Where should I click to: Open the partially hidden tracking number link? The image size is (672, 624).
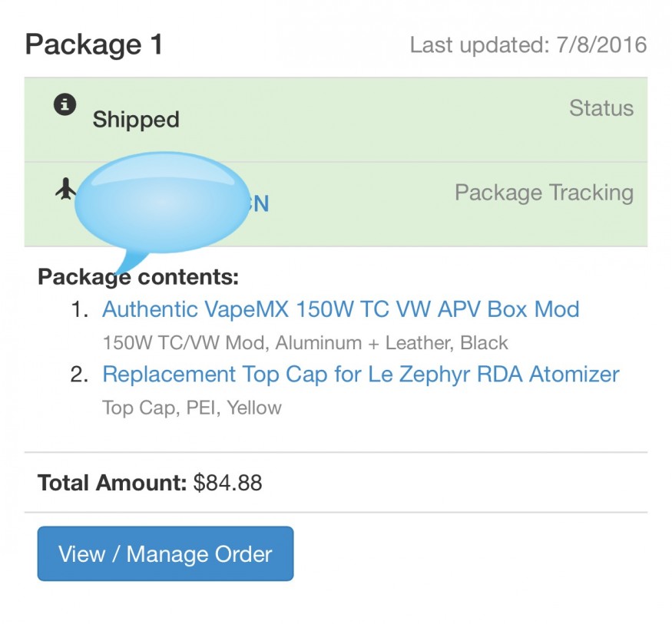pyautogui.click(x=260, y=204)
